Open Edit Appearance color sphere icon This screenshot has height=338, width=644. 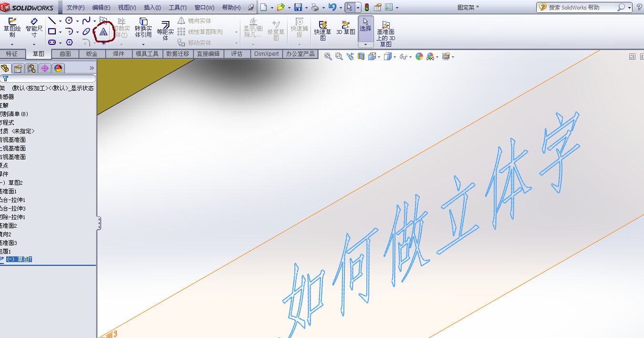418,56
